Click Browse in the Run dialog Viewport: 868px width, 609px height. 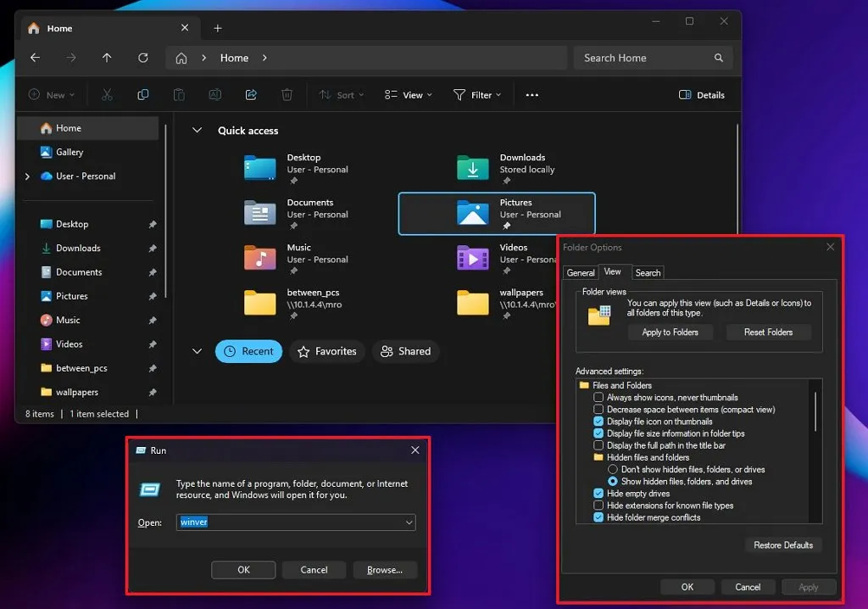coord(385,569)
